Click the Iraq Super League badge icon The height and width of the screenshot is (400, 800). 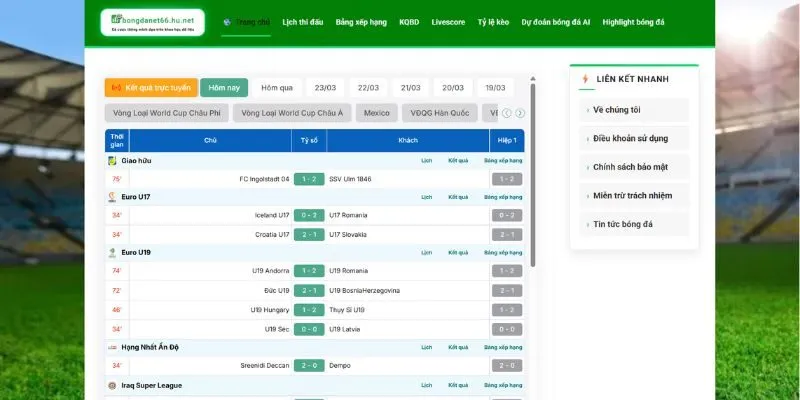(112, 386)
